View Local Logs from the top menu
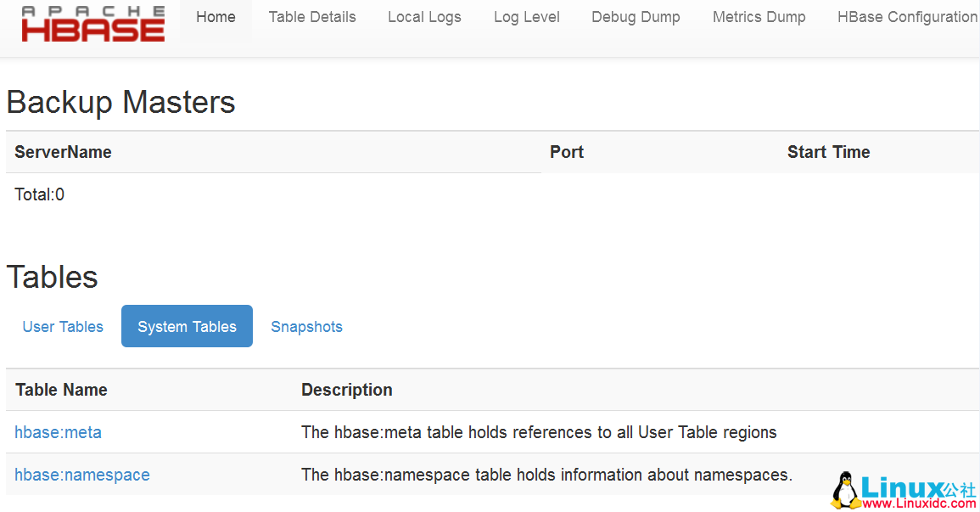Screen dimensions: 980x512 (424, 16)
